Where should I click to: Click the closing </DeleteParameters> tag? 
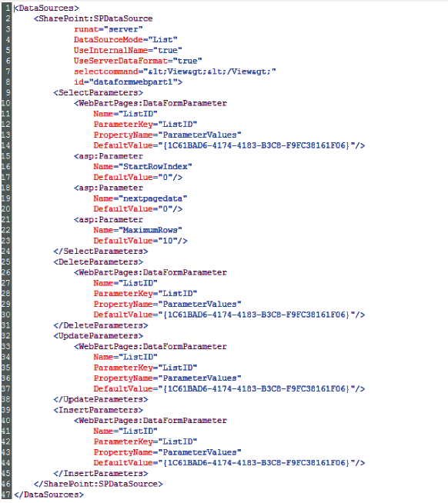pos(101,325)
